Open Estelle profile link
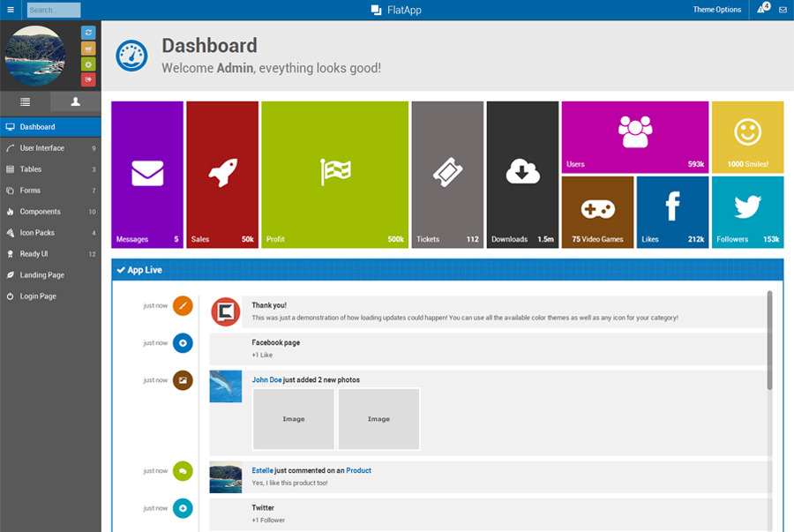 [x=262, y=470]
